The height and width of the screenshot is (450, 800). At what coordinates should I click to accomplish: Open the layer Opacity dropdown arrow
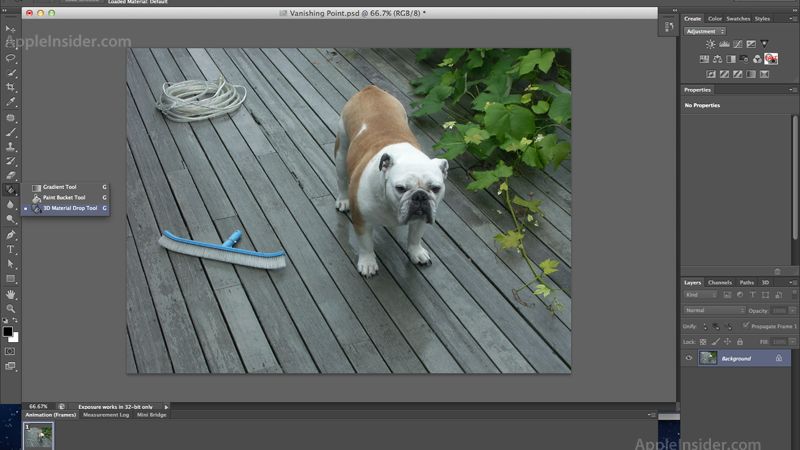tap(793, 310)
